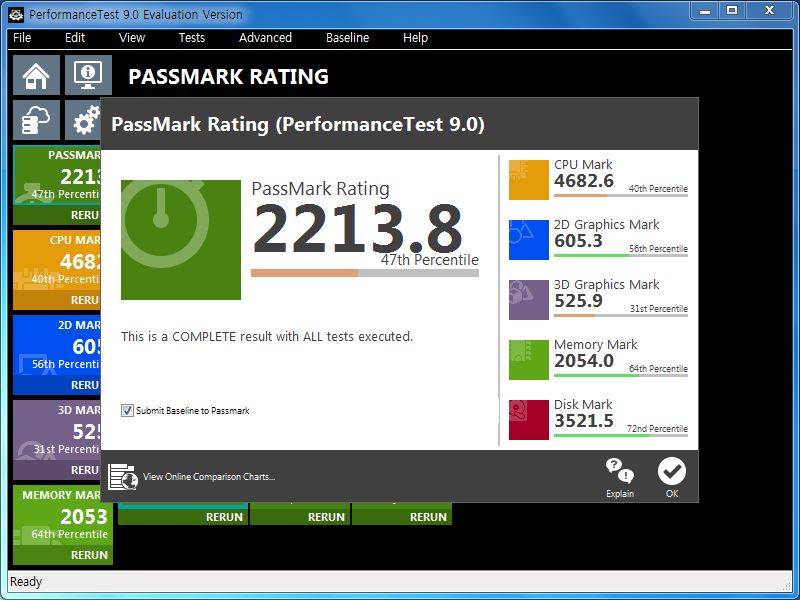Open the Advanced menu
This screenshot has width=800, height=600.
click(265, 38)
